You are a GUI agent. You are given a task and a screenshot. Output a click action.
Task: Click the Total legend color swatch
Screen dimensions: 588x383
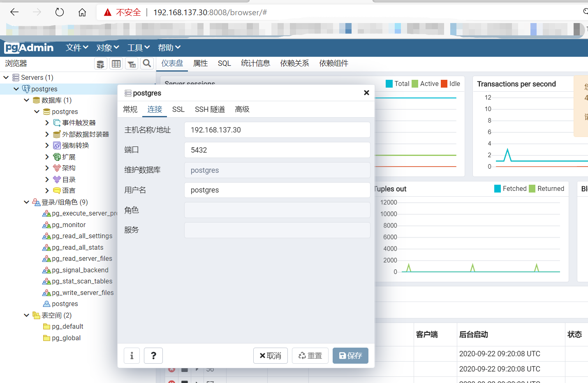click(x=389, y=84)
